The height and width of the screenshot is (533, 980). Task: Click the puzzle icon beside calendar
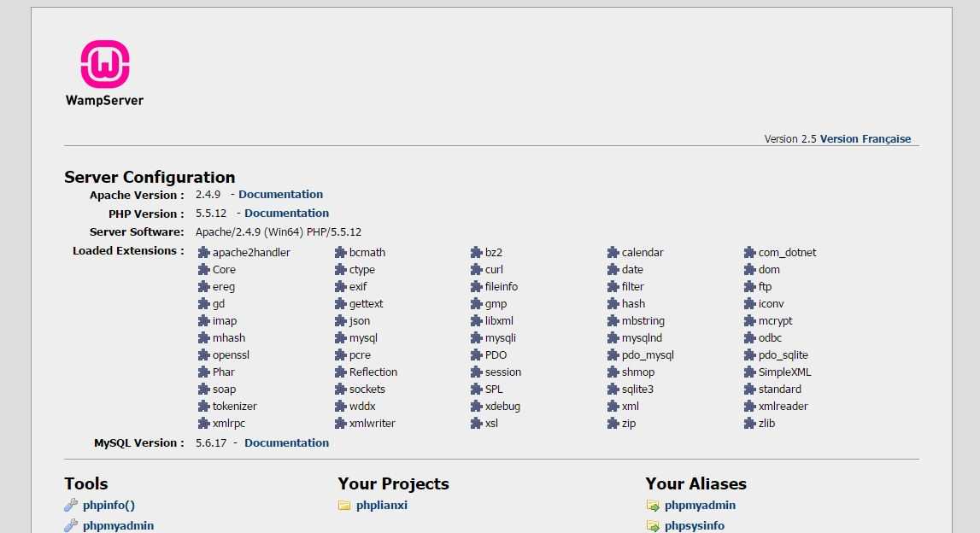point(613,253)
